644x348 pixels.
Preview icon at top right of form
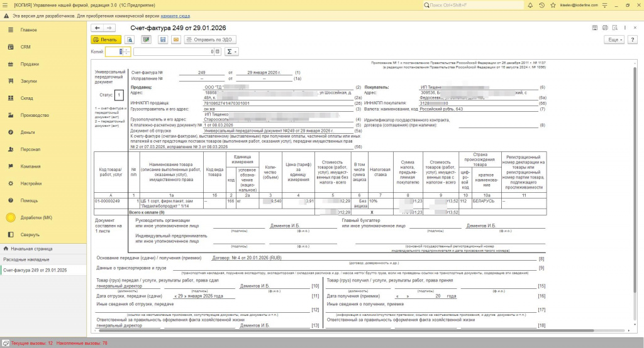615,28
